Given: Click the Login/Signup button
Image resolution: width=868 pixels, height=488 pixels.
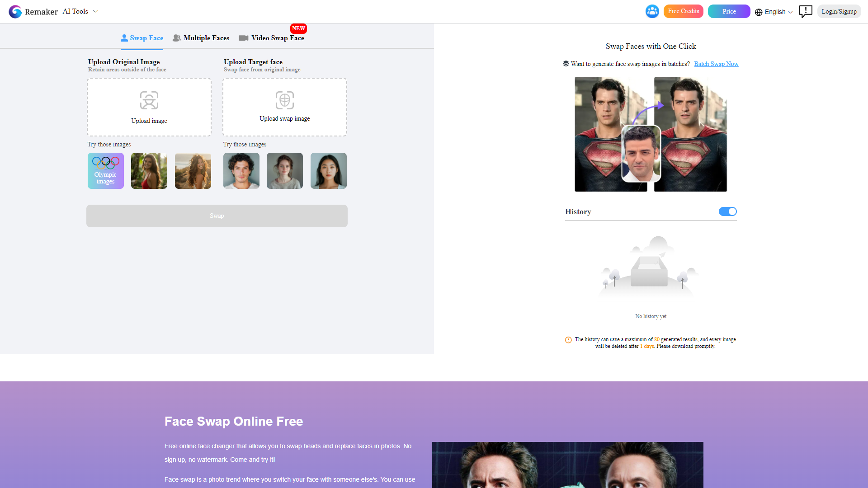Looking at the screenshot, I should pyautogui.click(x=839, y=11).
